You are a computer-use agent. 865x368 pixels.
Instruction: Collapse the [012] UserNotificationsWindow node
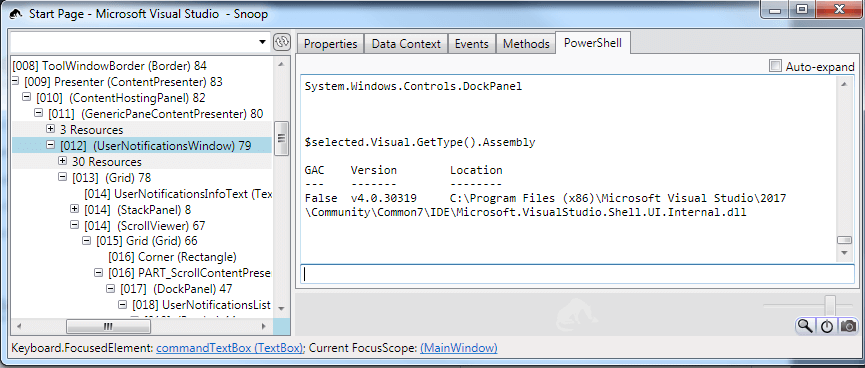[x=51, y=146]
